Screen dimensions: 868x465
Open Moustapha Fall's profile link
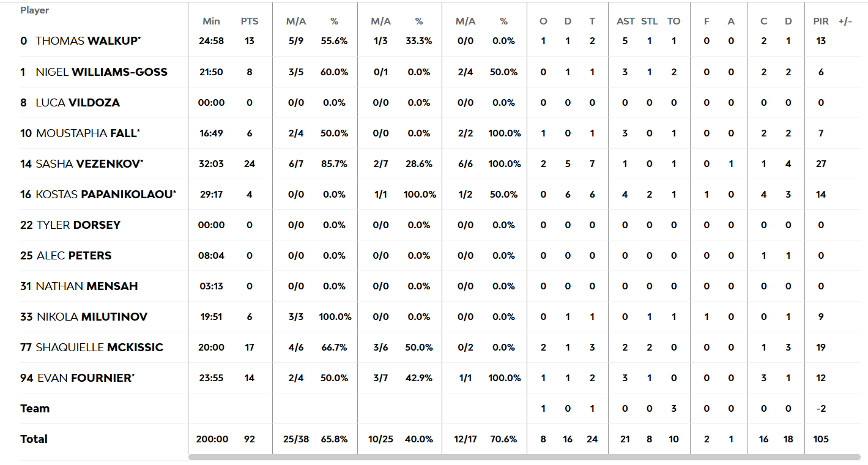[86, 133]
